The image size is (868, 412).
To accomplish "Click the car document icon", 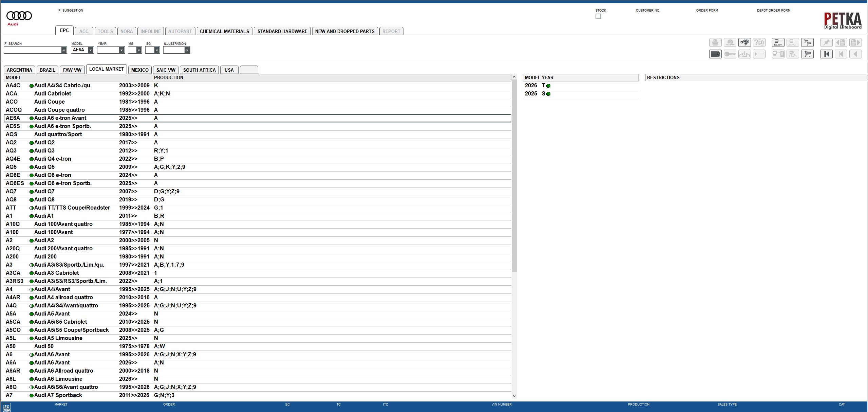I will 793,54.
